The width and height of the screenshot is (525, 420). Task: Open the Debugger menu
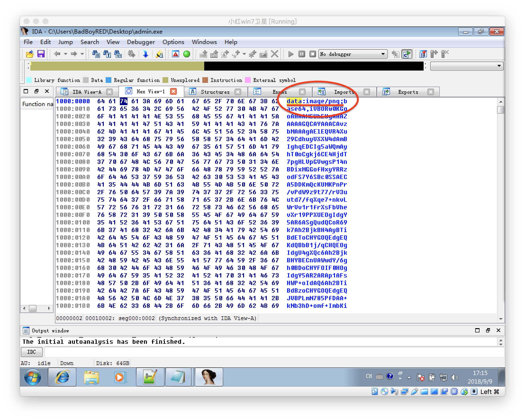coord(141,42)
